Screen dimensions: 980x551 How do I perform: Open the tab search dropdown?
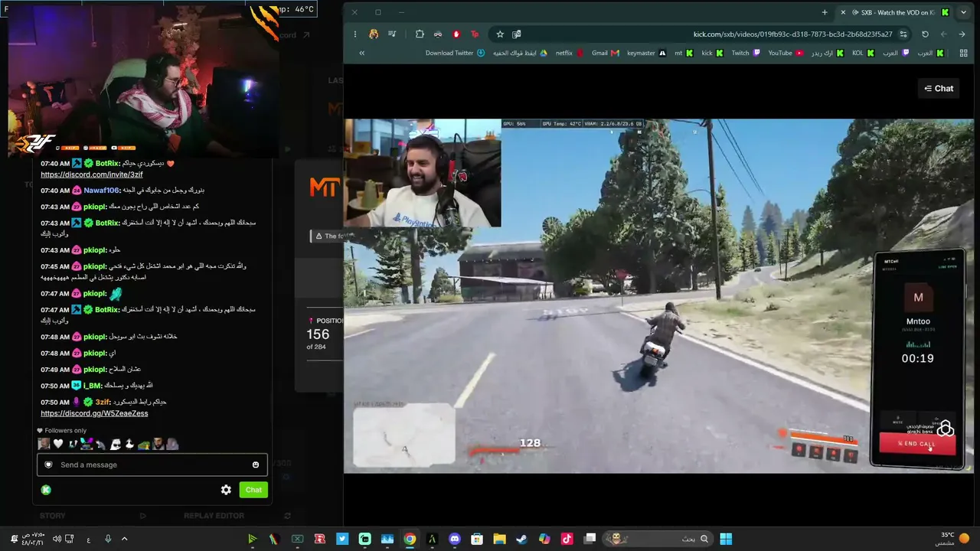point(963,12)
